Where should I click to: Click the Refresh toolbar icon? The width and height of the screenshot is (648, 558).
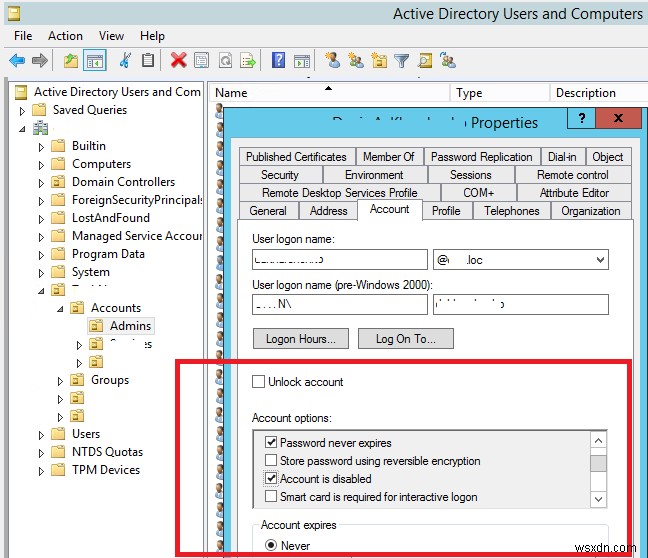(225, 61)
